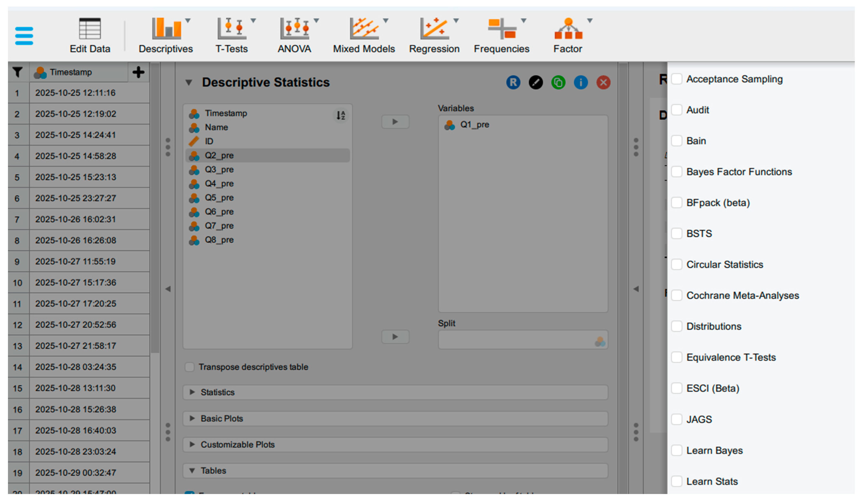863x504 pixels.
Task: Click the sort A-Z variables icon
Action: coord(340,115)
